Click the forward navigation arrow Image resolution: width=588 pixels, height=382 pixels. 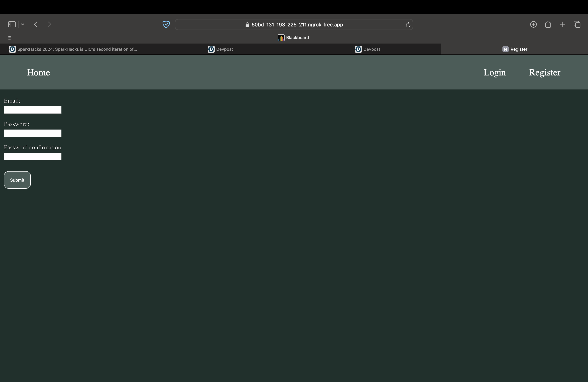(x=49, y=24)
